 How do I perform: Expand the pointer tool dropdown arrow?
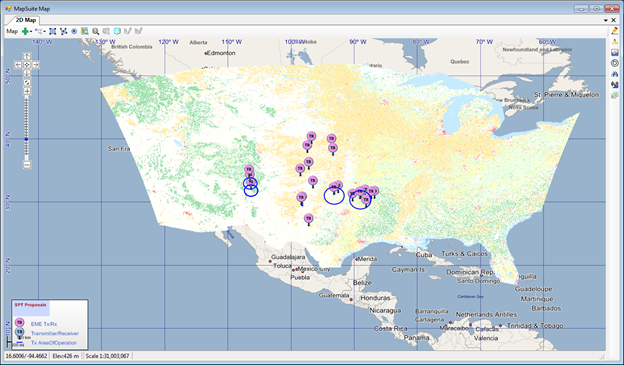(x=45, y=31)
